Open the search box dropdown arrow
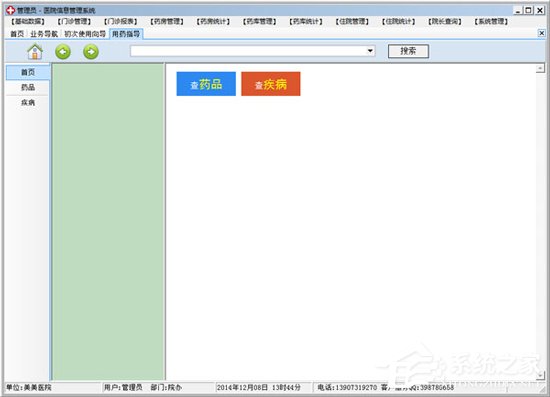This screenshot has height=397, width=550. pos(370,51)
